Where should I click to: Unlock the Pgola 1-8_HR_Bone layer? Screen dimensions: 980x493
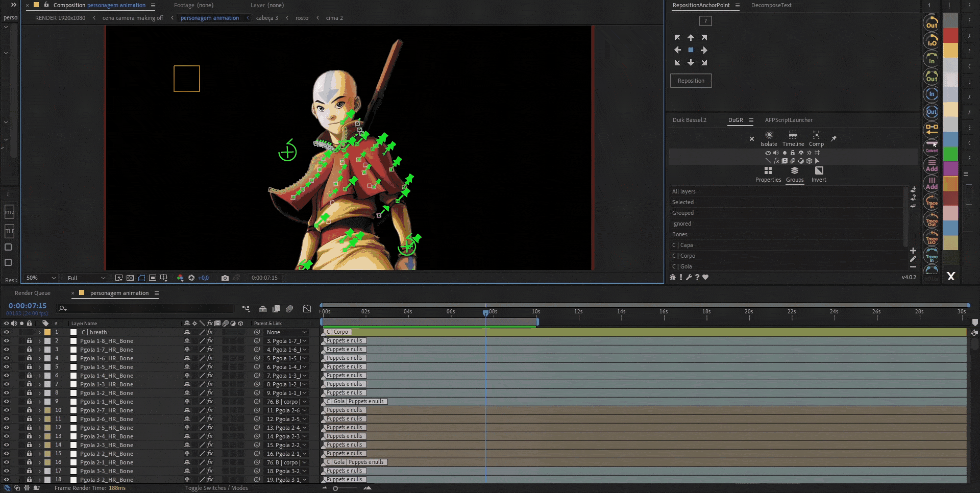click(x=29, y=341)
